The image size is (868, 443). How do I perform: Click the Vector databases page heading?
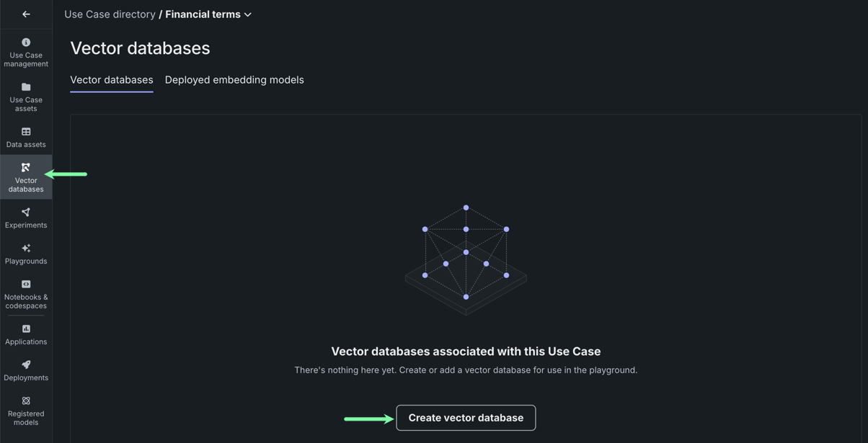tap(140, 48)
